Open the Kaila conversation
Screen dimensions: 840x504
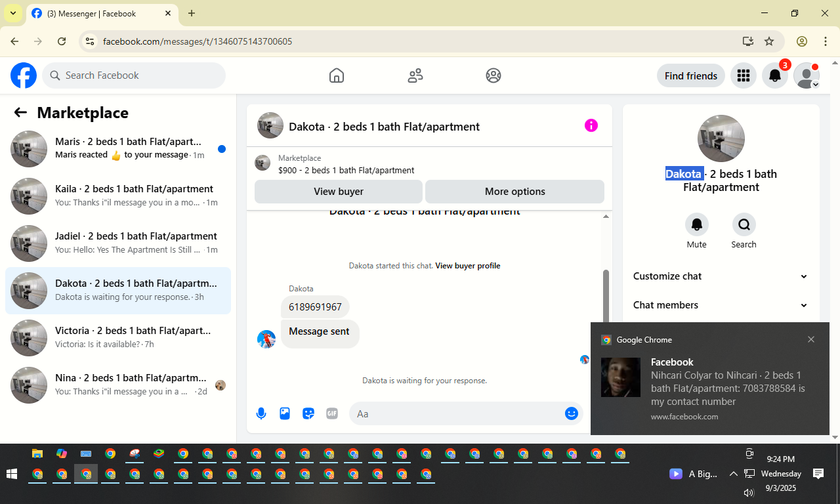[x=118, y=196]
